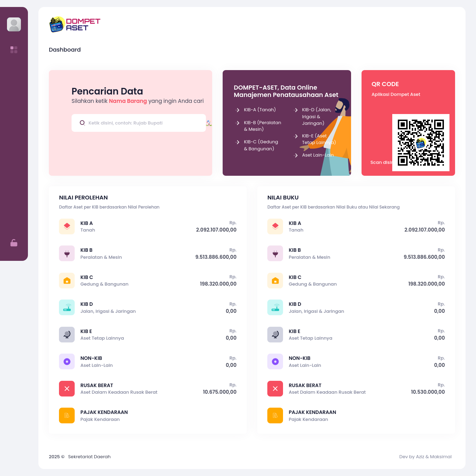Click the search field for Nama Barang

click(139, 123)
